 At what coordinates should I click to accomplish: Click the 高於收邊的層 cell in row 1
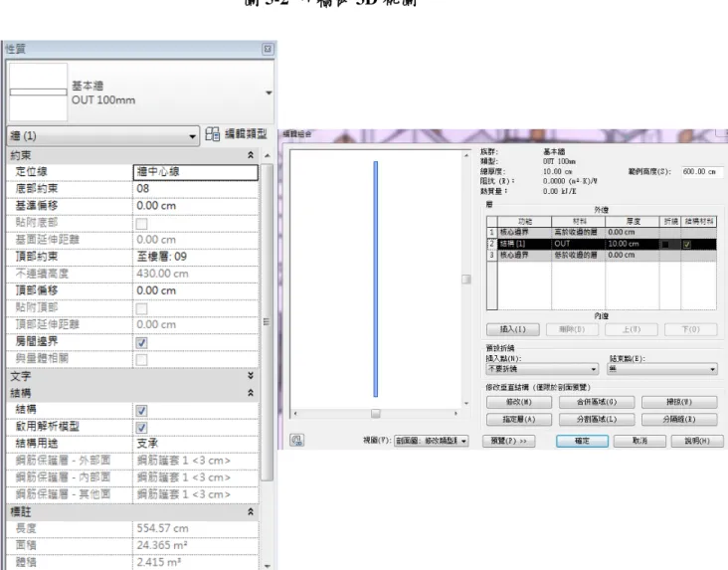579,232
